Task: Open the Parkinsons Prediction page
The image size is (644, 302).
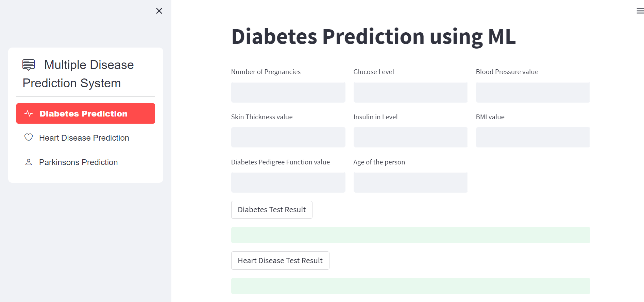Action: pos(78,162)
